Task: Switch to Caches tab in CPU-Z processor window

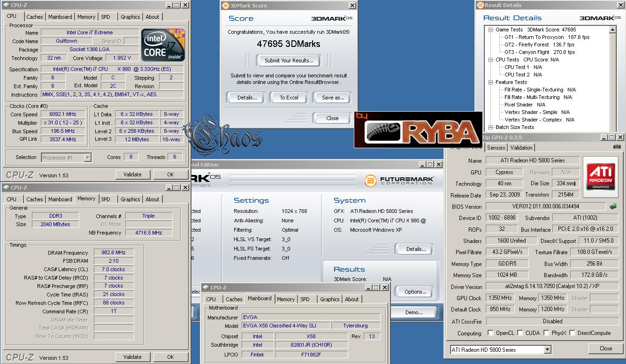Action: point(35,17)
